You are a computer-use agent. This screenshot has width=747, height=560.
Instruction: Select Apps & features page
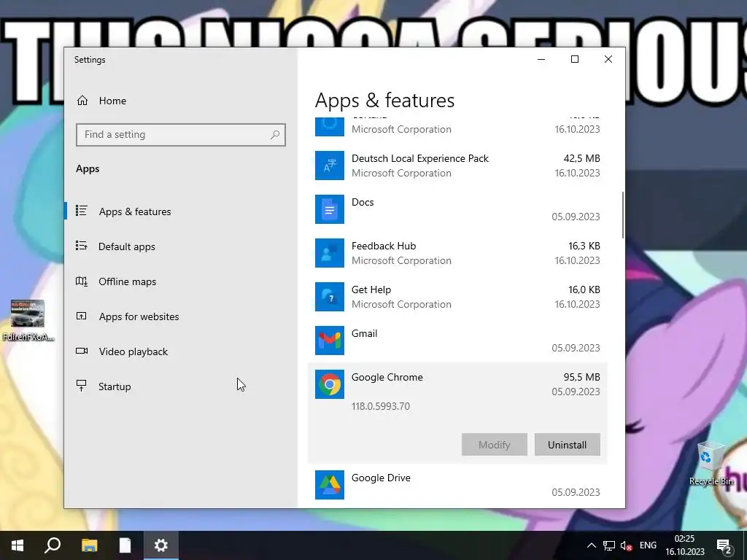[135, 211]
